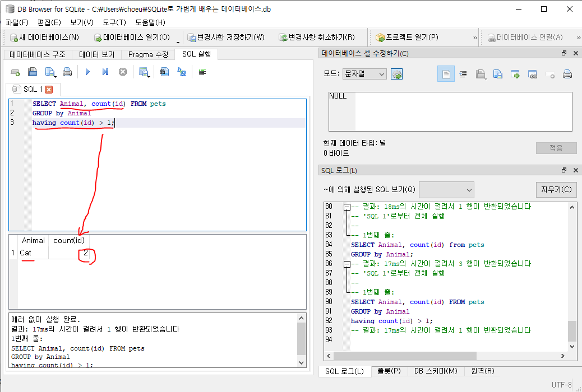
Task: Open the 보기(V) menu
Action: 82,22
